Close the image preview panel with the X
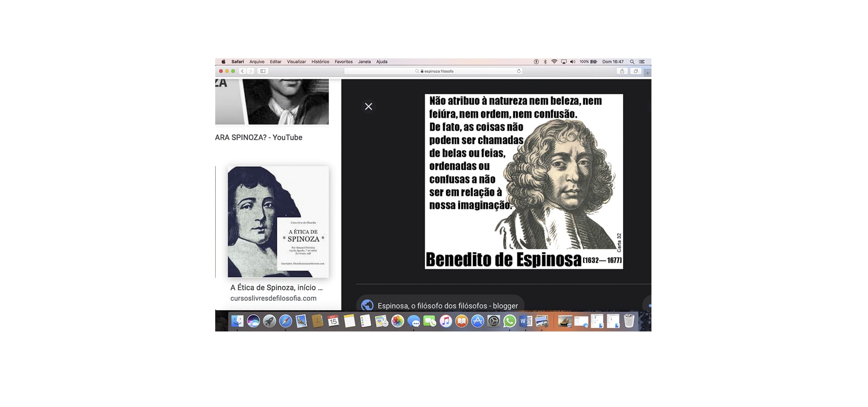 368,106
